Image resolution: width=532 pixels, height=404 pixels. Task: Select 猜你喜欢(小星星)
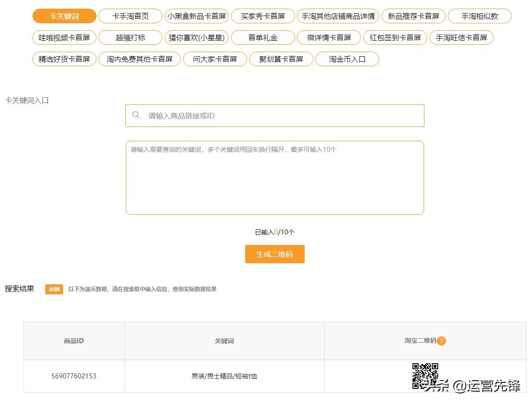pyautogui.click(x=196, y=37)
